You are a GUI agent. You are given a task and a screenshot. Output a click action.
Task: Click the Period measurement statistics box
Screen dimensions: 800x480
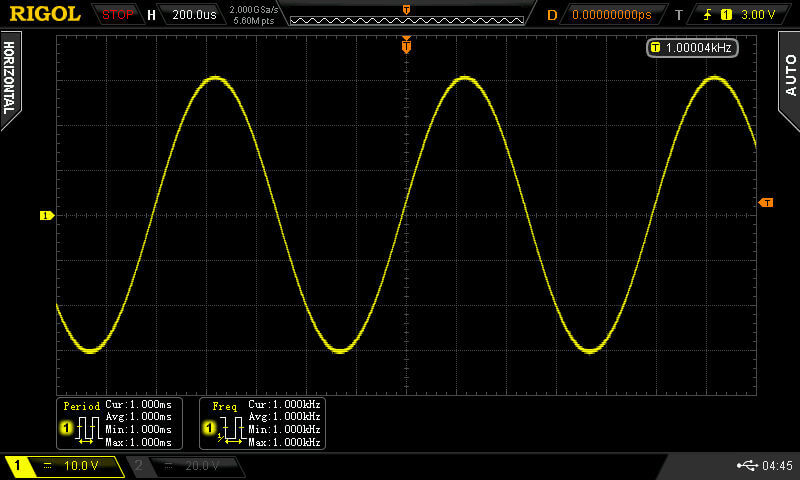pyautogui.click(x=116, y=423)
